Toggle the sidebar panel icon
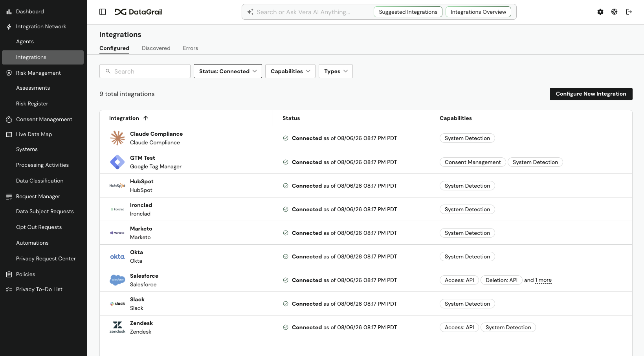 click(x=103, y=12)
